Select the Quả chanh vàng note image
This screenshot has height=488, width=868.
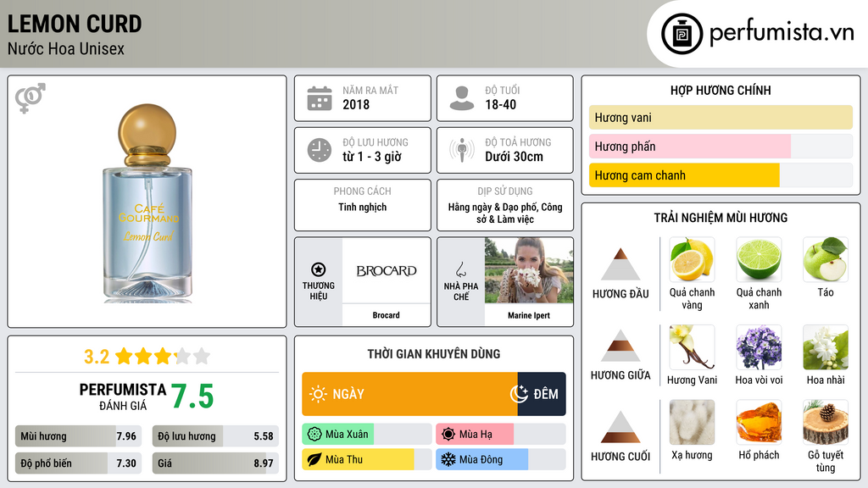pos(692,259)
